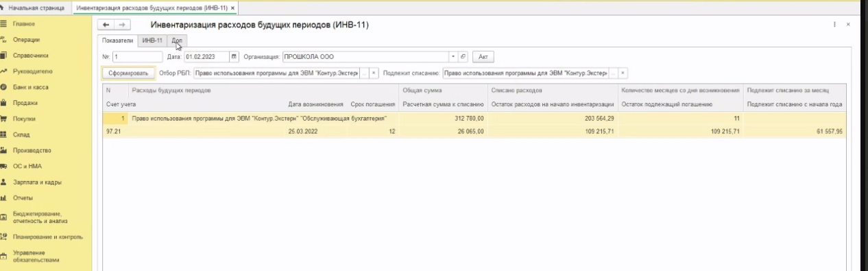Viewport: 868px width, 271px height.
Task: Open the Продажи menu section
Action: pos(25,103)
